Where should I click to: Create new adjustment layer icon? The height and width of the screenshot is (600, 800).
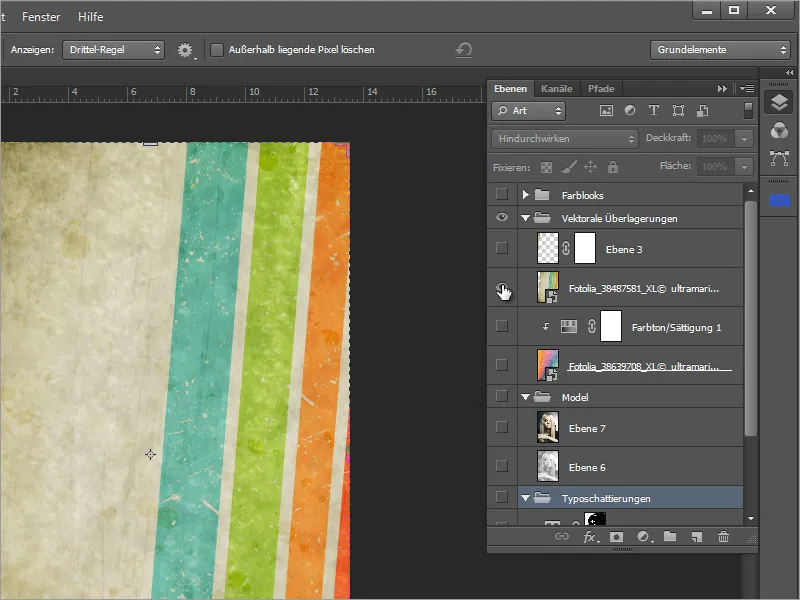click(644, 537)
